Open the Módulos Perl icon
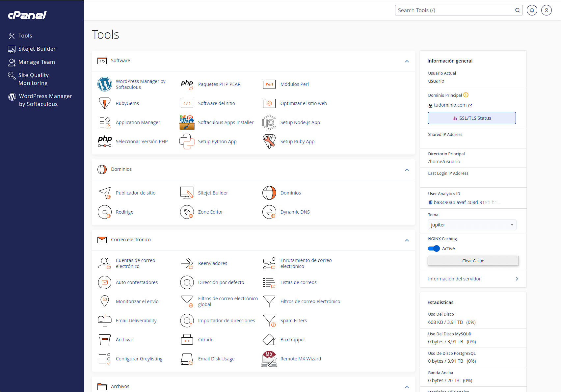Screen dimensions: 561x392 click(269, 84)
